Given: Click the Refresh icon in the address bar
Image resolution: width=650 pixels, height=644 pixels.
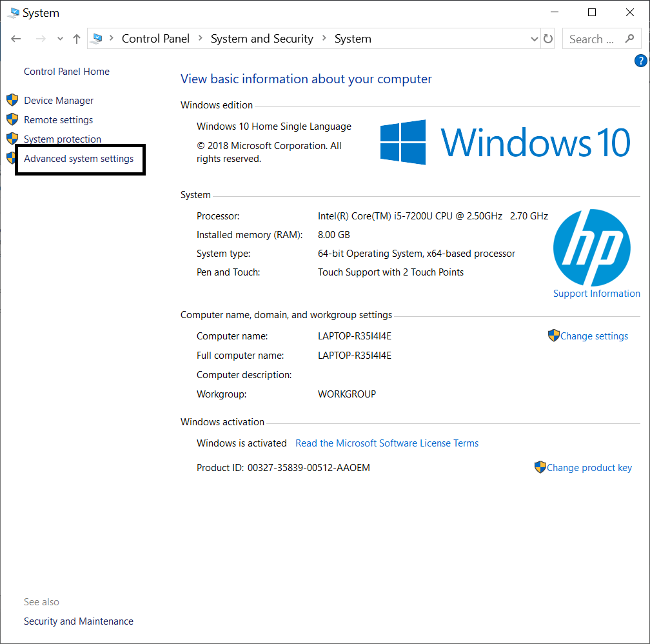Looking at the screenshot, I should coord(548,39).
